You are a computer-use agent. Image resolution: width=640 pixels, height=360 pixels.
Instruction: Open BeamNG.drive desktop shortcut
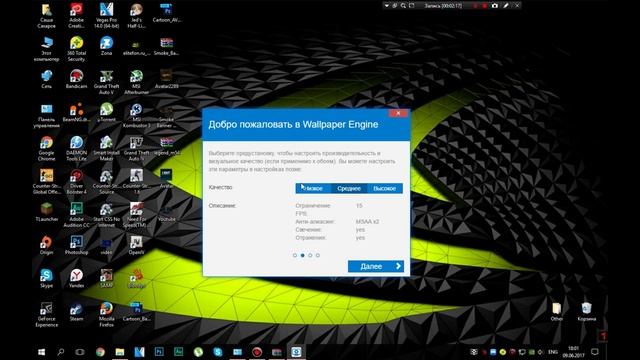76,112
